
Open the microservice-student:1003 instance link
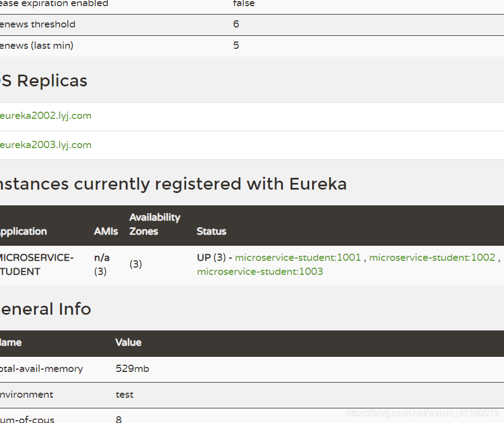[x=260, y=272]
